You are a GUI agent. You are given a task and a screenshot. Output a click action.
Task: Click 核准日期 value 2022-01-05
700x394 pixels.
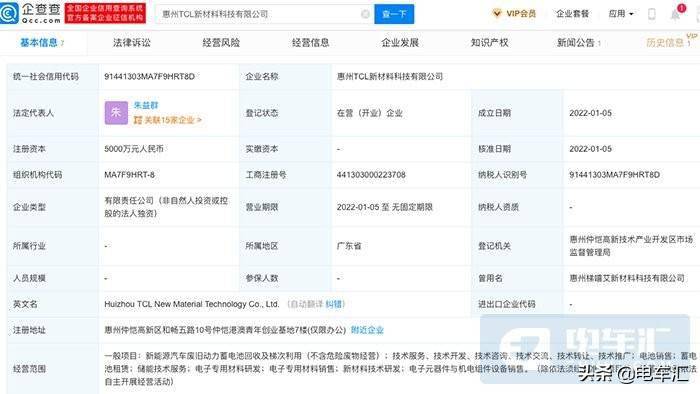pyautogui.click(x=590, y=149)
